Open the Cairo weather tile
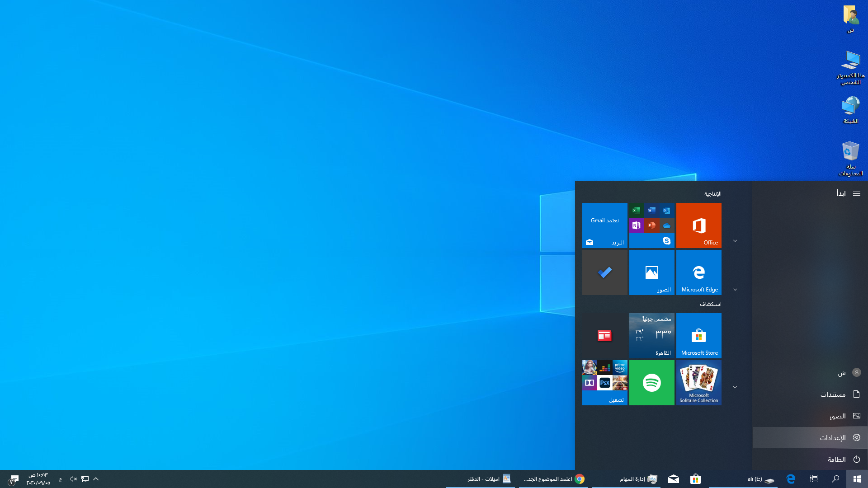Image resolution: width=868 pixels, height=488 pixels. [651, 336]
